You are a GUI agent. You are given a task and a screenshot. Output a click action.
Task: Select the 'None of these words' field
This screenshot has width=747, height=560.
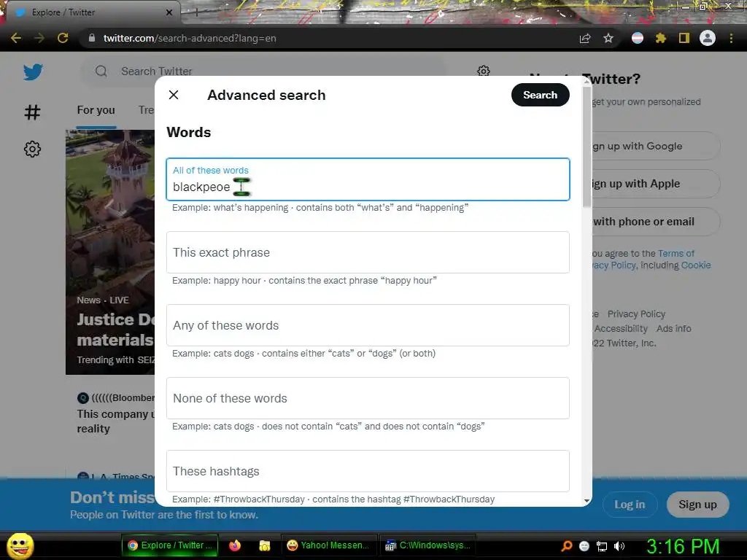368,398
